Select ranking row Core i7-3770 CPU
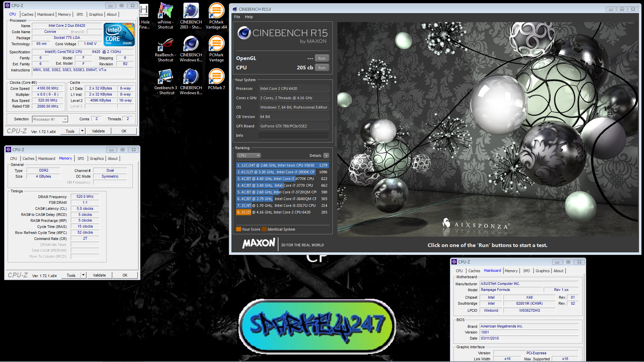644x362 pixels. 282,185
